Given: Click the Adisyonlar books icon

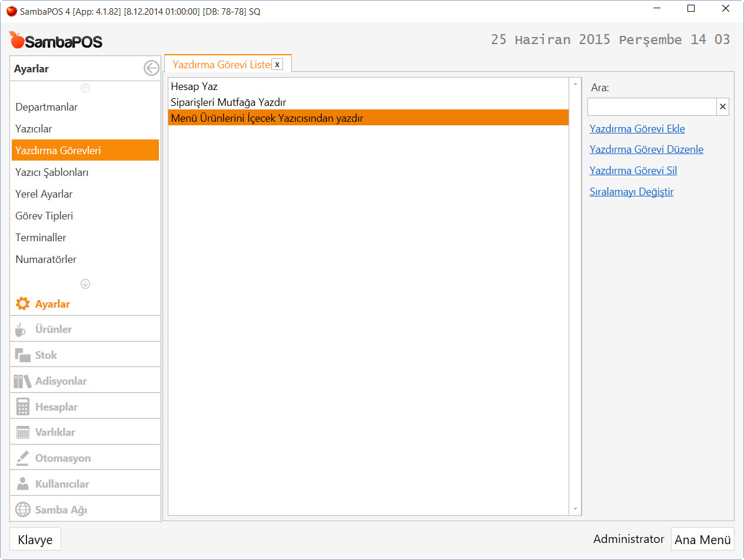Looking at the screenshot, I should (22, 381).
